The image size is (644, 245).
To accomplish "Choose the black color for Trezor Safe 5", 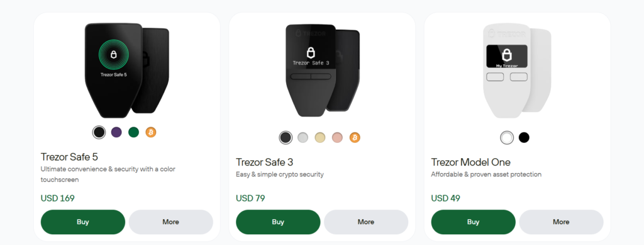I will point(99,132).
